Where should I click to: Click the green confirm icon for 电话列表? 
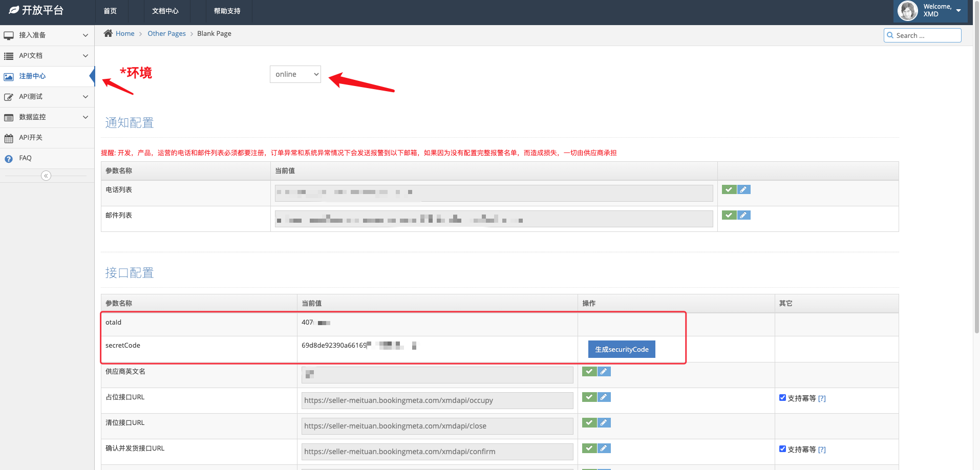[x=729, y=189]
